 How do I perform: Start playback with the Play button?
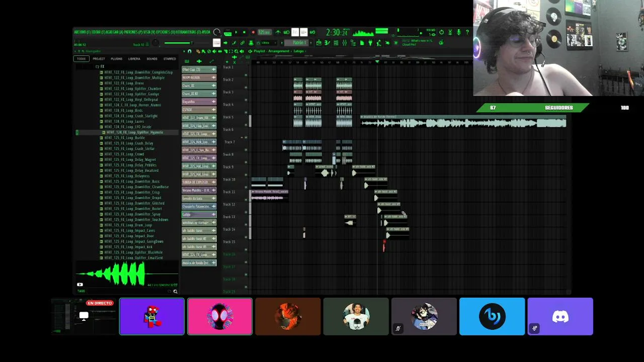click(x=236, y=32)
